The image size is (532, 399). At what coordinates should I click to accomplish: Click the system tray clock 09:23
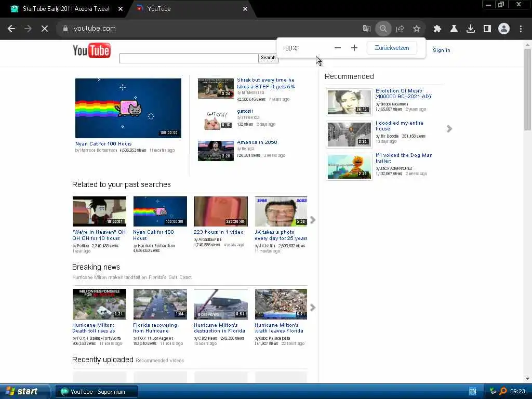517,392
